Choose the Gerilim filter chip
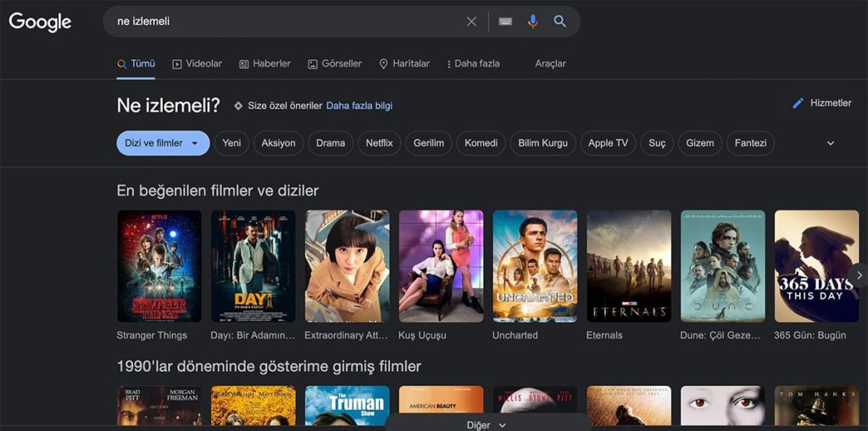Image resolution: width=868 pixels, height=431 pixels. 428,143
